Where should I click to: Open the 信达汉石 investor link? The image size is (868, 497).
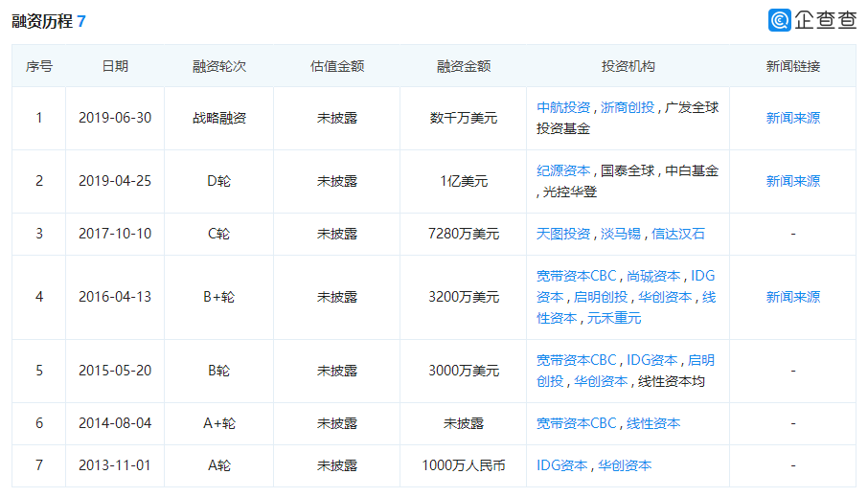678,234
